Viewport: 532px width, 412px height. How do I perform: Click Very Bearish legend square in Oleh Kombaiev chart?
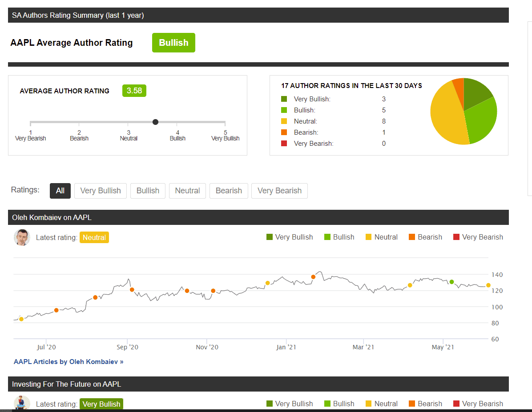(456, 237)
